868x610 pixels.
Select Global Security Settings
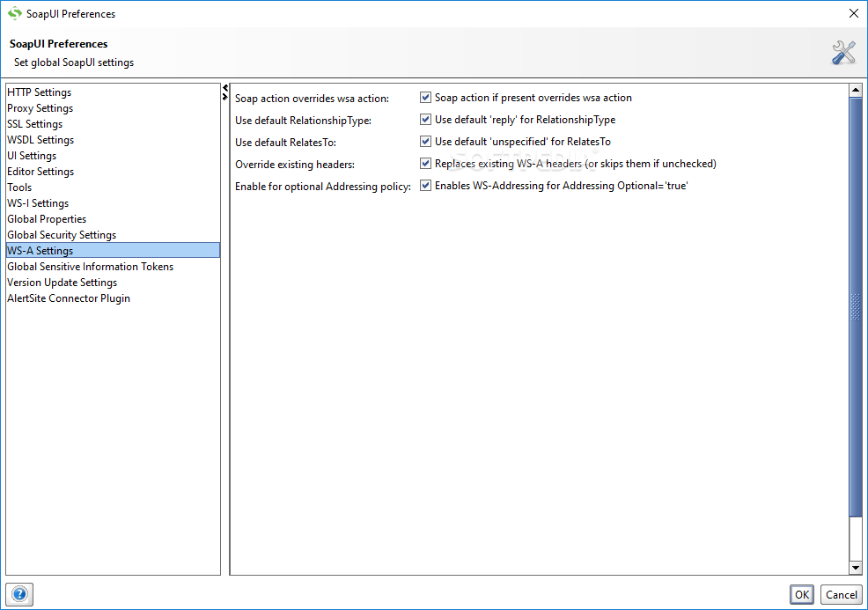point(113,235)
